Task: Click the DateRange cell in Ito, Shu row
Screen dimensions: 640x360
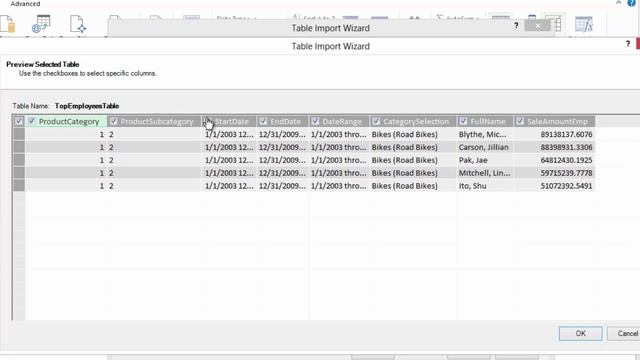Action: click(x=339, y=186)
